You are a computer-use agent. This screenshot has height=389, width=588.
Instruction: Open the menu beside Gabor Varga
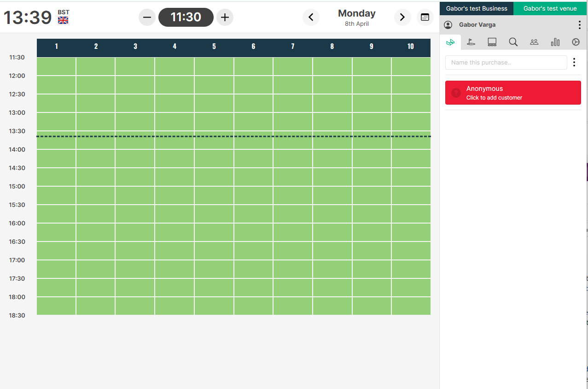pyautogui.click(x=579, y=25)
